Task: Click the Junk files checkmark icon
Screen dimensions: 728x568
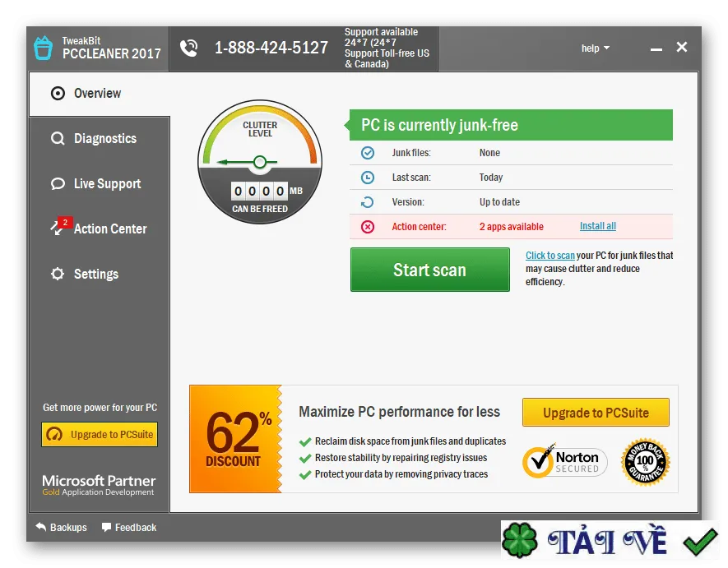Action: (x=367, y=153)
